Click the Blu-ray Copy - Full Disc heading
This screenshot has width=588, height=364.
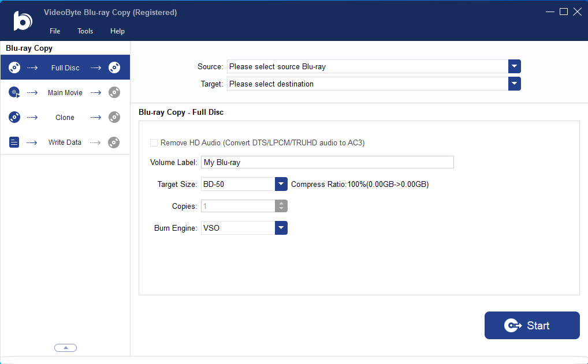(x=181, y=112)
